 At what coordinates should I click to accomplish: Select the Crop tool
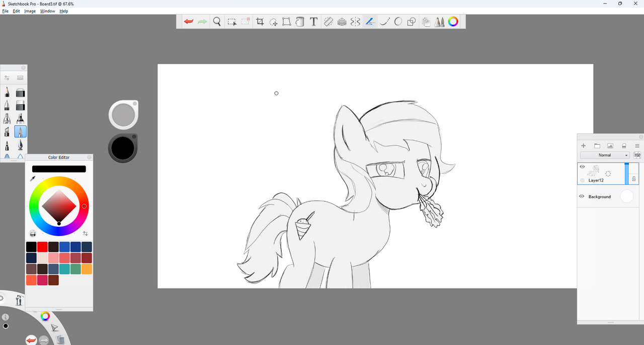click(260, 22)
